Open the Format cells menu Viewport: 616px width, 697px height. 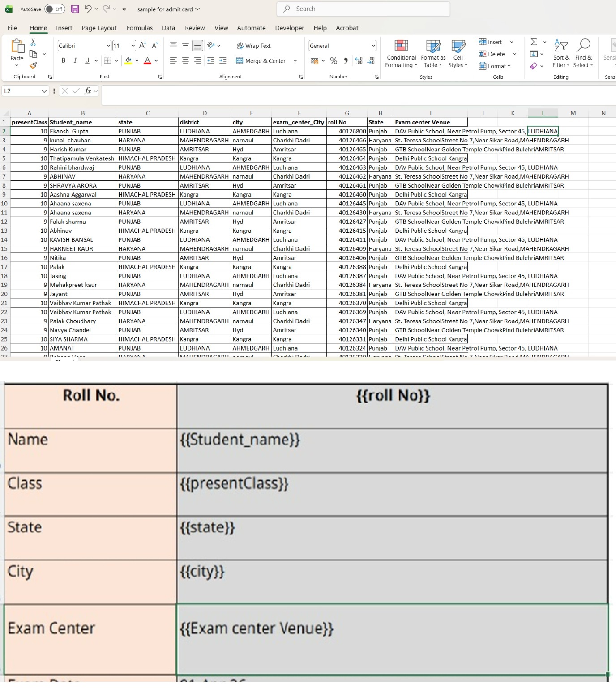coord(495,66)
